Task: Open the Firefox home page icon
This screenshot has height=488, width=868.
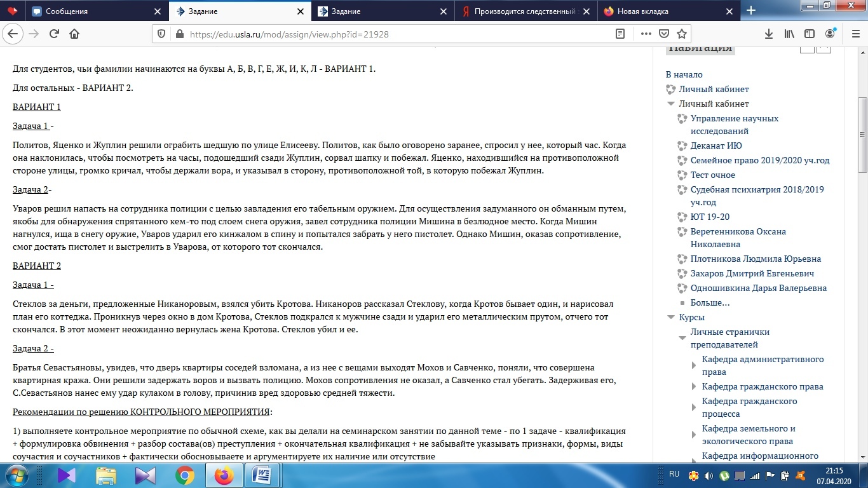Action: coord(74,34)
